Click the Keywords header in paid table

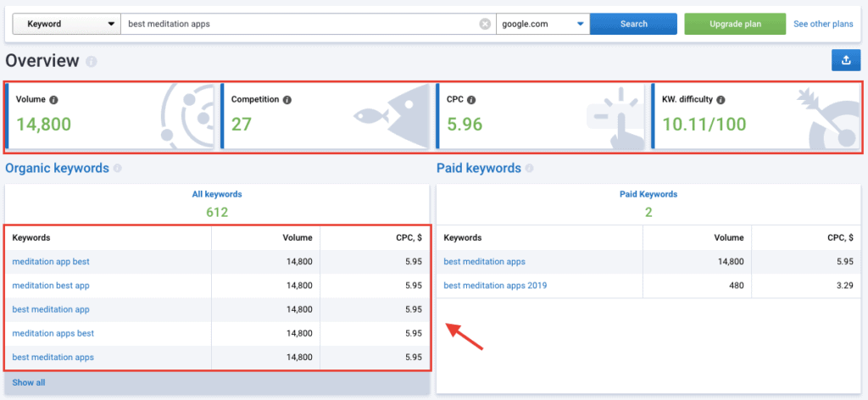462,238
